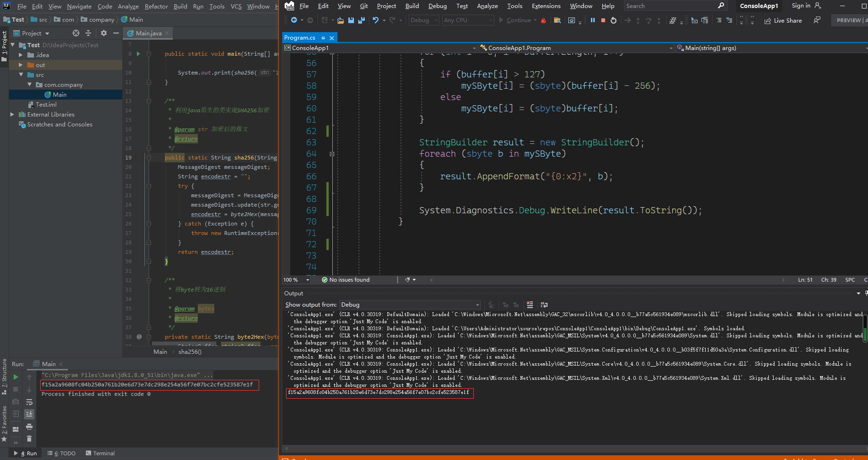Toggle soft-wrap in IntelliJ Run console
The image size is (868, 460).
[29, 402]
